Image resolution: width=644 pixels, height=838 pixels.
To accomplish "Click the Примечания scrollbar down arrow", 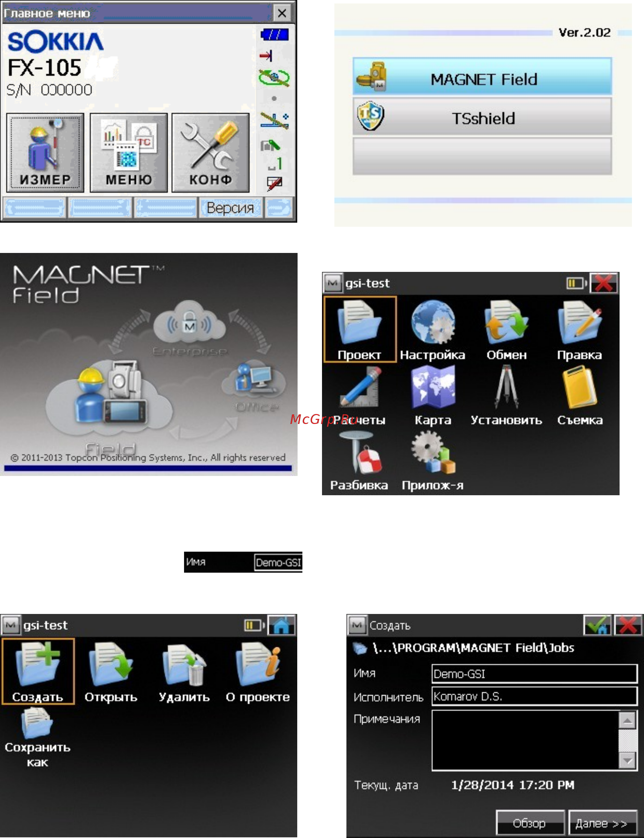I will [627, 760].
